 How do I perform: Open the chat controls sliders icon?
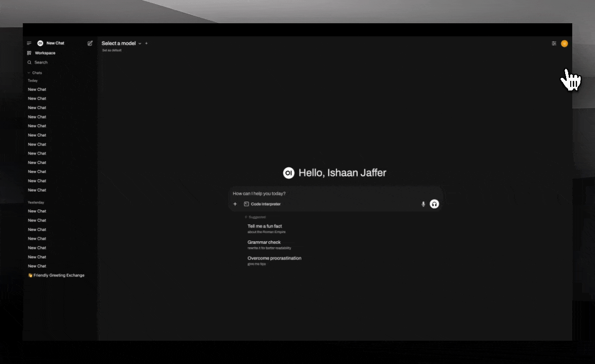[554, 43]
